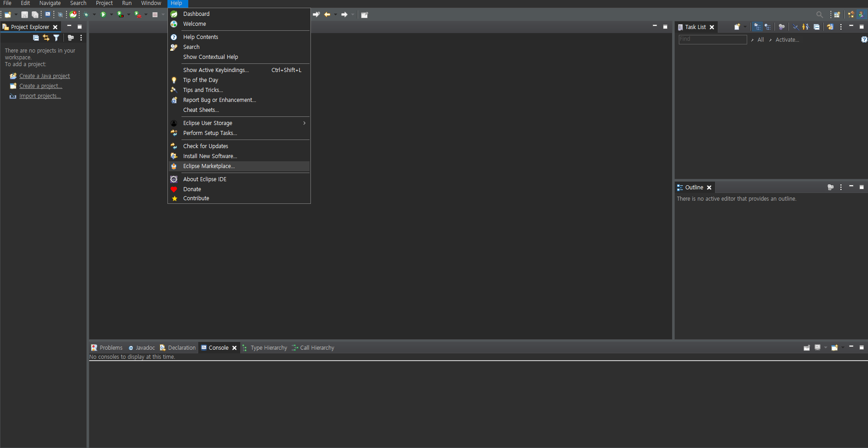Close the Console tab
This screenshot has width=868, height=448.
pyautogui.click(x=234, y=348)
